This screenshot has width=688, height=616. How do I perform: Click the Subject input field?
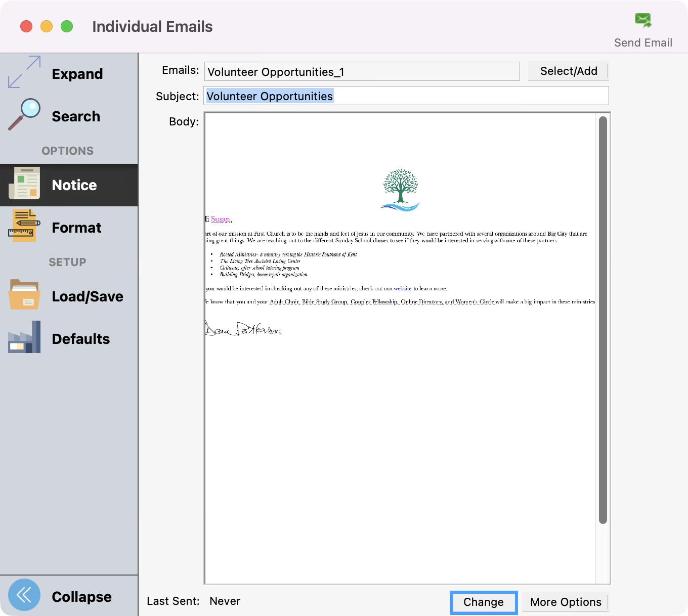406,96
